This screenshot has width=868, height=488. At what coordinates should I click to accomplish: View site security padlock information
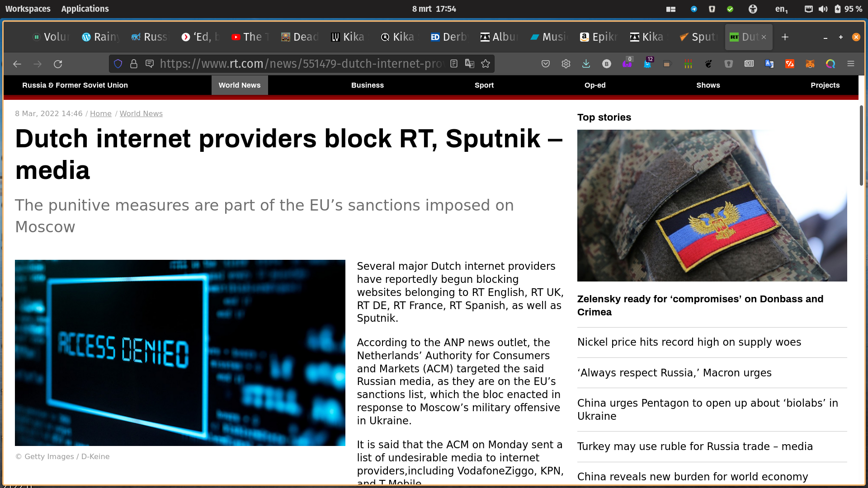134,64
